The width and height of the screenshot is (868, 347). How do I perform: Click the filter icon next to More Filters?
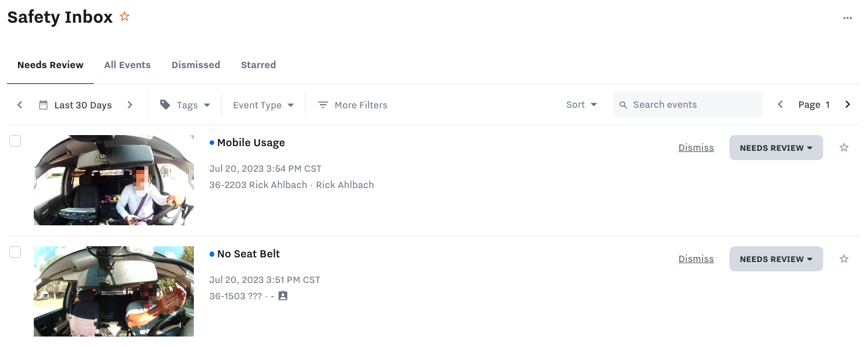323,105
